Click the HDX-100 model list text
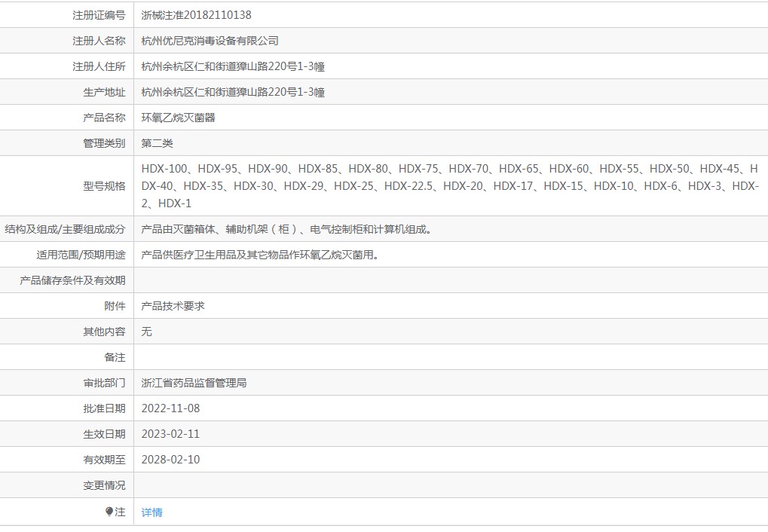The height and width of the screenshot is (532, 768). (x=450, y=185)
